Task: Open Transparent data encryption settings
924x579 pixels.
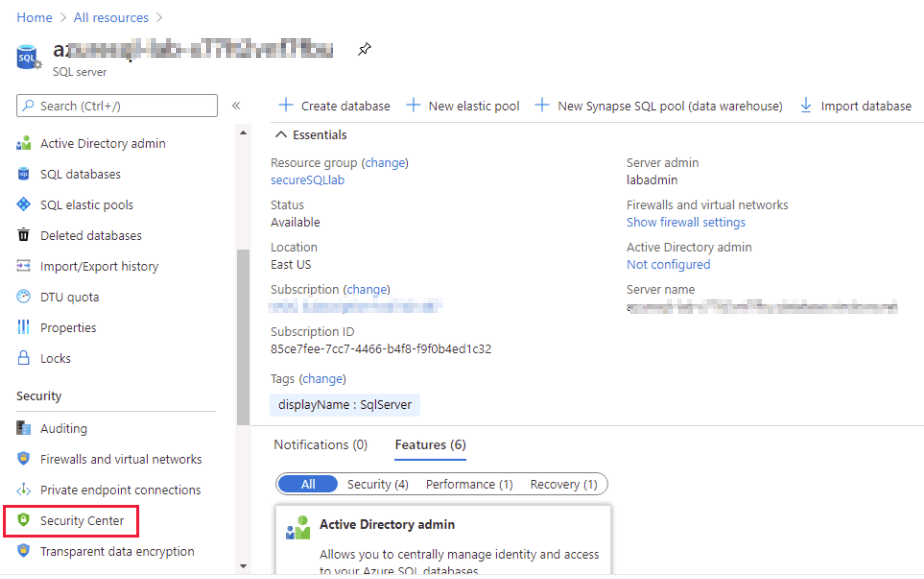Action: (x=117, y=551)
